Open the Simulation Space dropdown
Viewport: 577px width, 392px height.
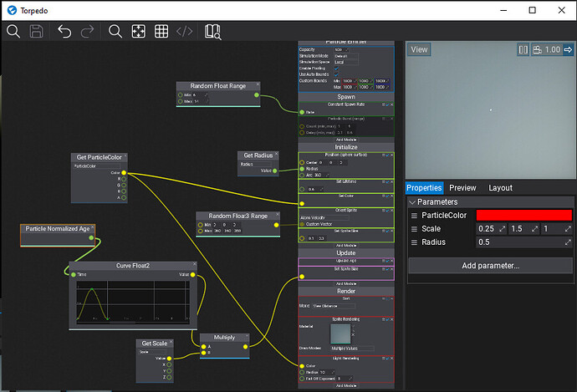click(347, 62)
